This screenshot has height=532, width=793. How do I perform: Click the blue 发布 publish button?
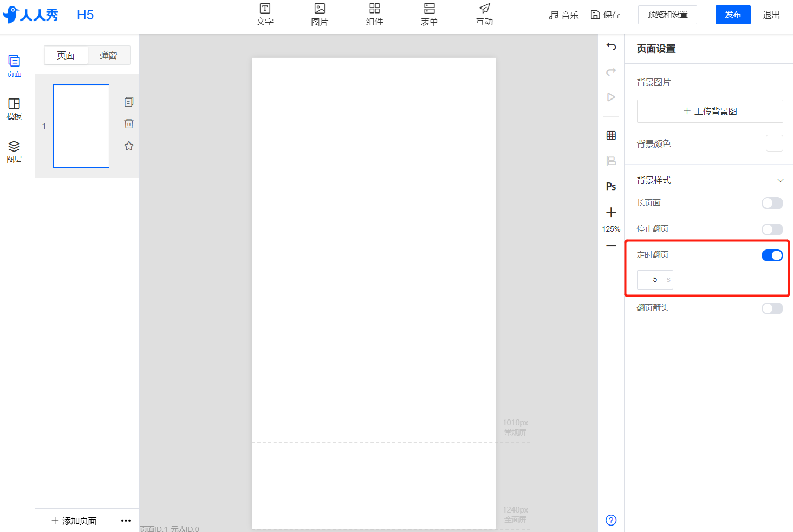pos(733,15)
